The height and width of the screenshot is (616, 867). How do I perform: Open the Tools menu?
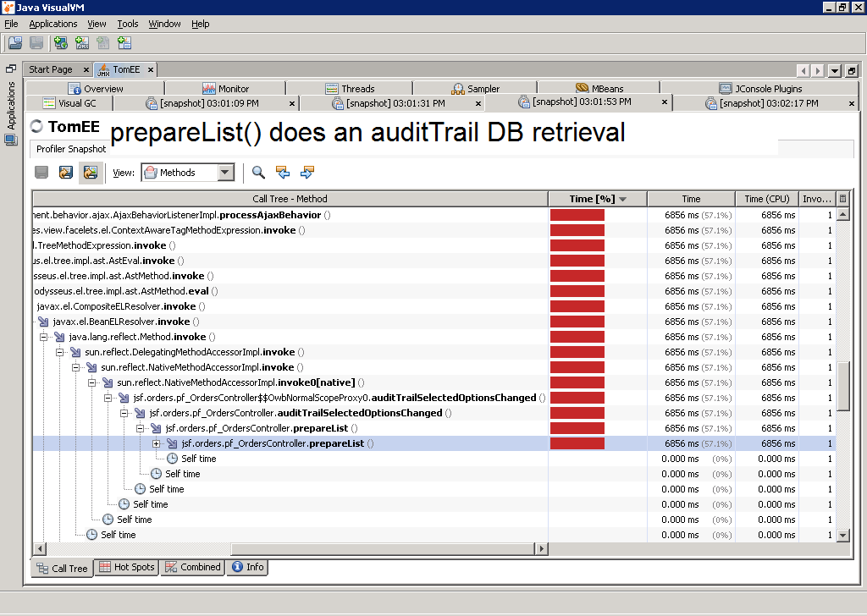pos(128,24)
